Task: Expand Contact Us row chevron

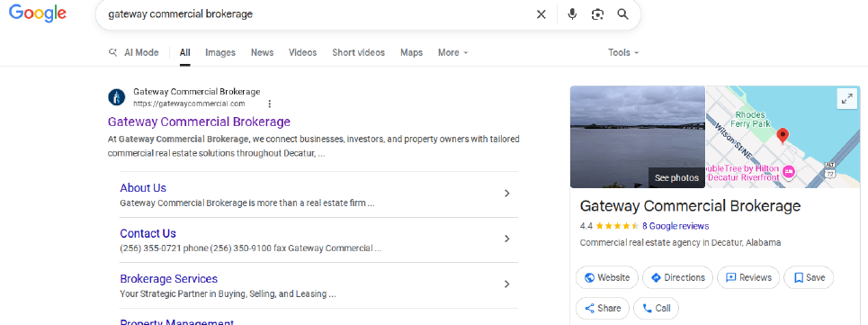Action: pyautogui.click(x=506, y=239)
